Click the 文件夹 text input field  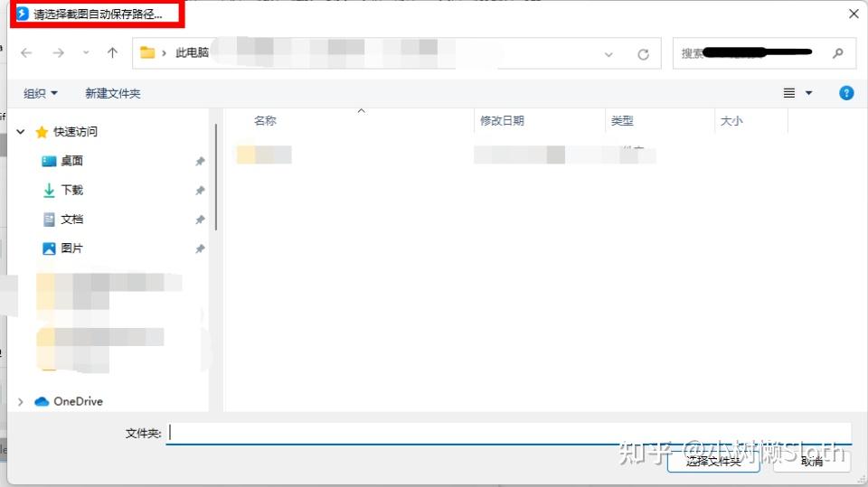[508, 434]
